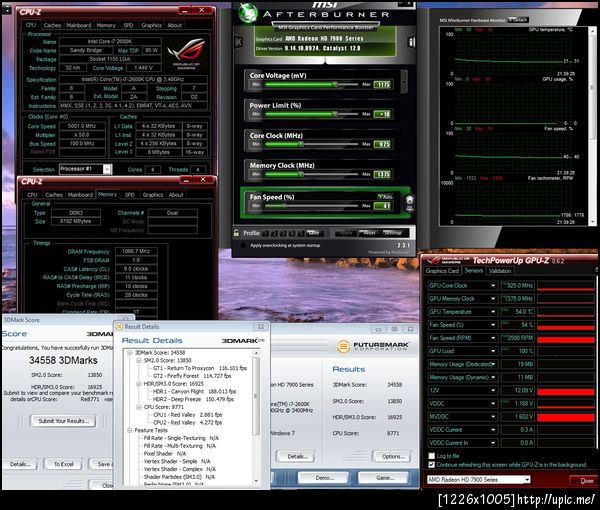Collapse Feature Tests tree node

[x=130, y=430]
